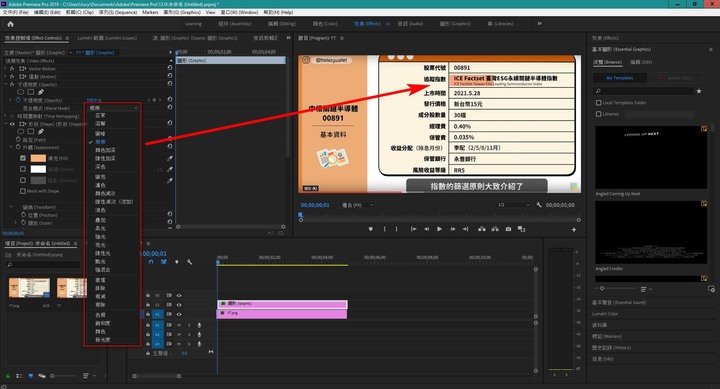Go to the Home screen icon
Image resolution: width=720 pixels, height=389 pixels.
click(x=11, y=24)
